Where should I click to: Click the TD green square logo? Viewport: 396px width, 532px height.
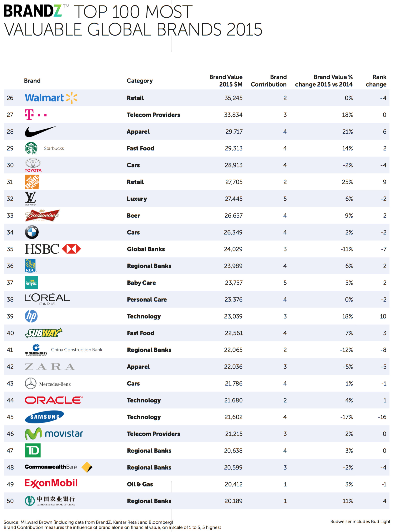pyautogui.click(x=33, y=450)
